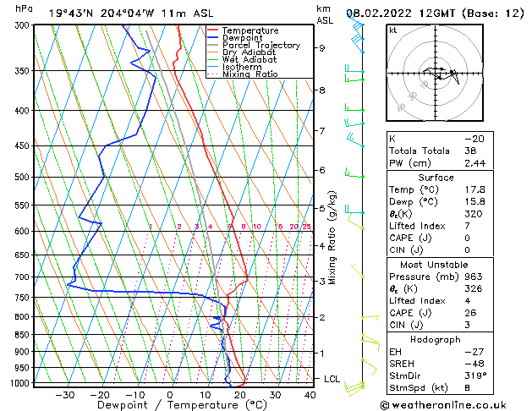
Task: Select the 'Dewpoint' legend entry
Action: pos(242,38)
